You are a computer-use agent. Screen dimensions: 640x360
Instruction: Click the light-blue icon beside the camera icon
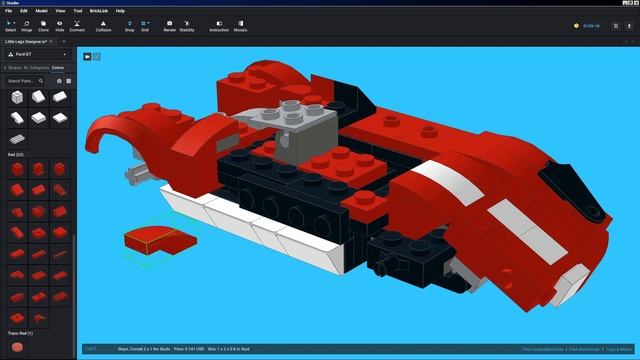[x=97, y=57]
